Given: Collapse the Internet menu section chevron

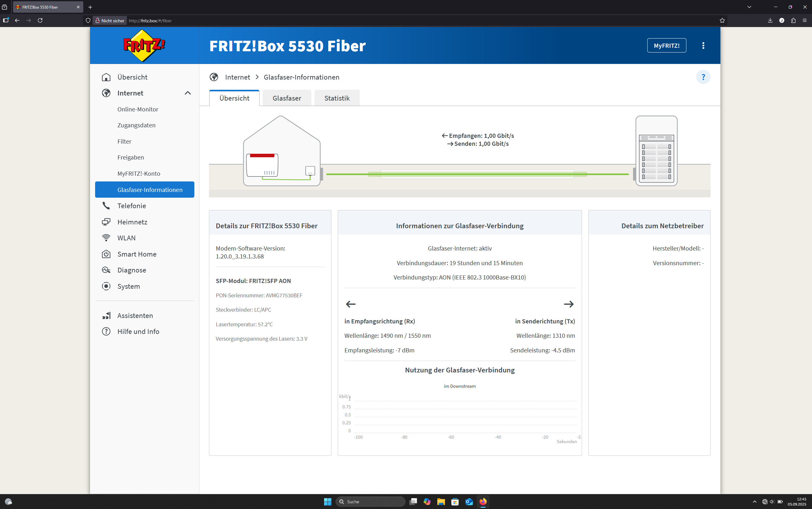Looking at the screenshot, I should click(188, 93).
